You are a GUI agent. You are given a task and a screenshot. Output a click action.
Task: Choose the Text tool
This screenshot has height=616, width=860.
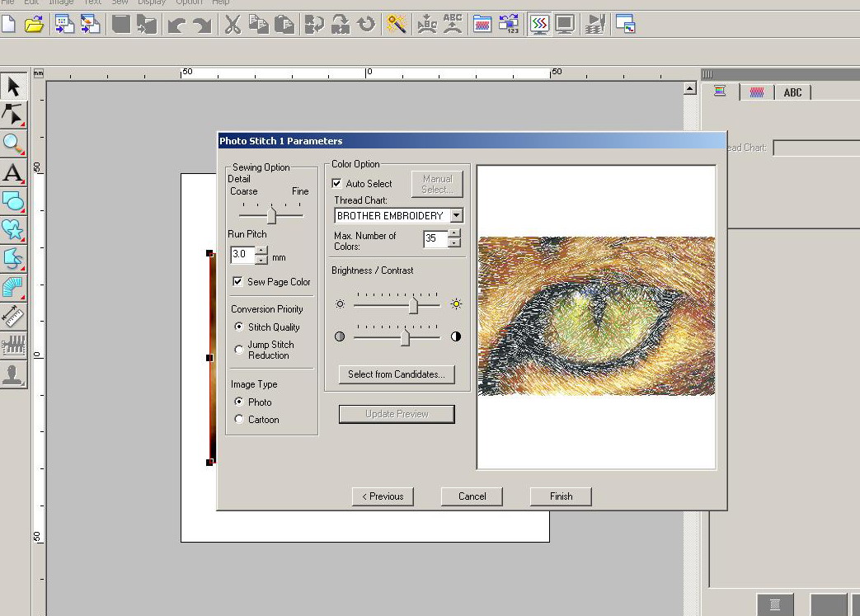[13, 173]
